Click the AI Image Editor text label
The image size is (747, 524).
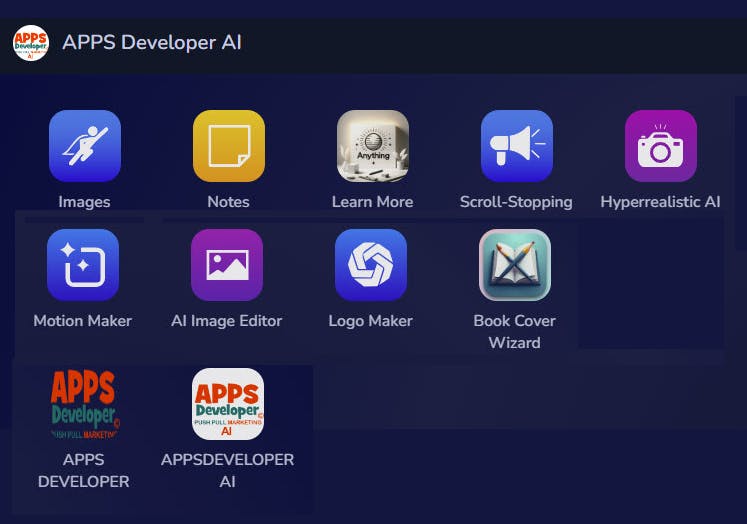(227, 321)
